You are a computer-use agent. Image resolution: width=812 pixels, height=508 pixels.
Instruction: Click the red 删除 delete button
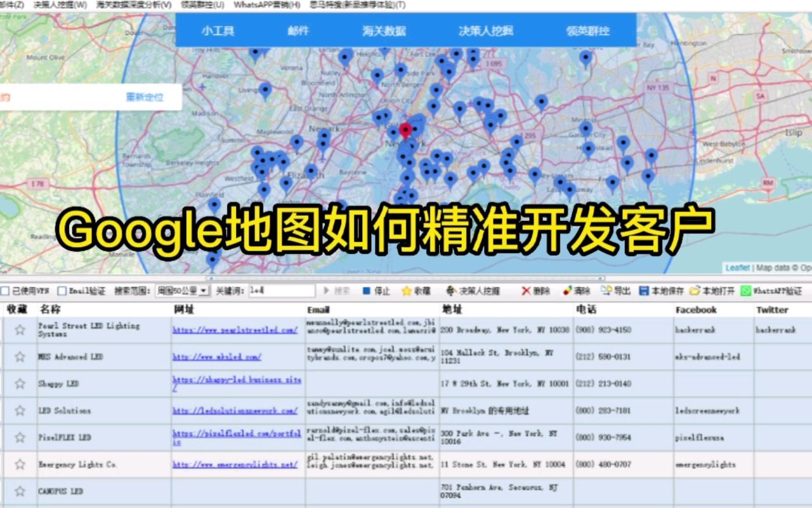pos(536,291)
